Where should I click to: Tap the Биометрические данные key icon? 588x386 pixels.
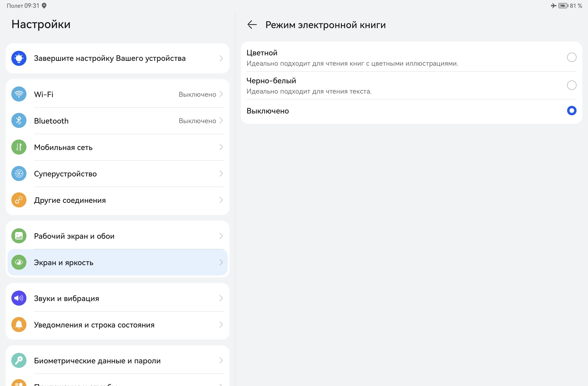point(19,361)
